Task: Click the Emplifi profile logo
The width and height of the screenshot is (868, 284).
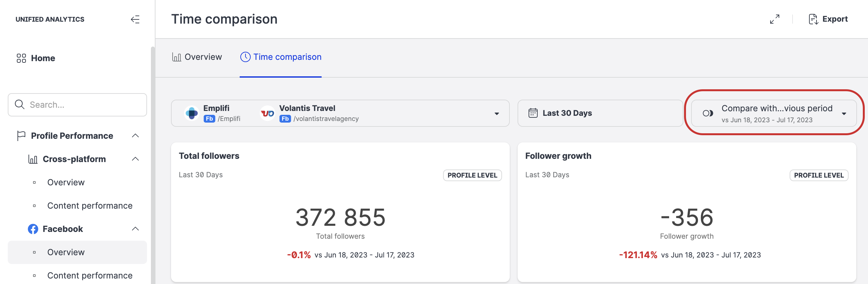Action: pos(192,114)
